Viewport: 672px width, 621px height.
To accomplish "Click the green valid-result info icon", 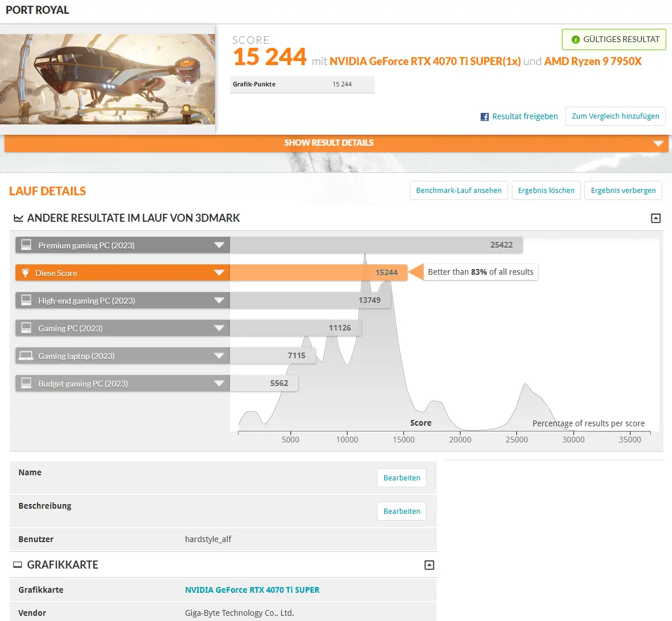I will [576, 39].
